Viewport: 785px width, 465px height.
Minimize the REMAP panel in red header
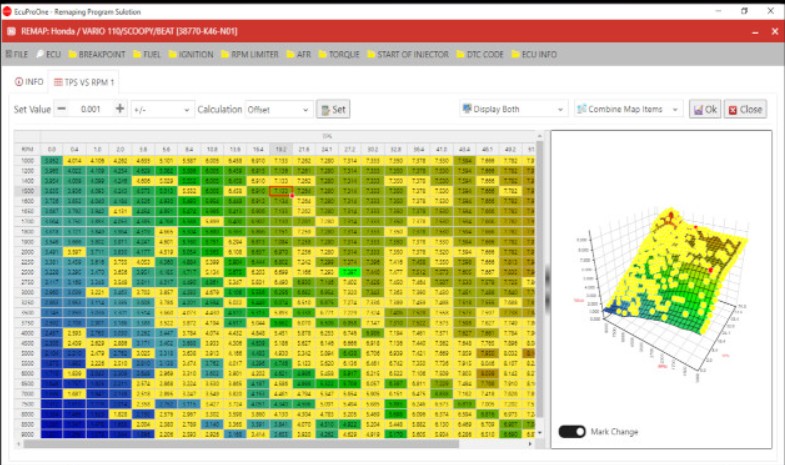pos(755,32)
